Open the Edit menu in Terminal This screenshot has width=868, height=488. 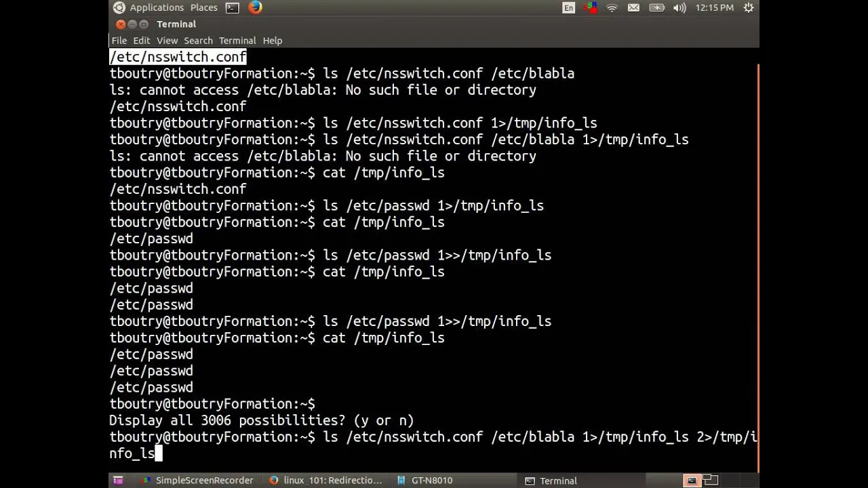coord(142,41)
